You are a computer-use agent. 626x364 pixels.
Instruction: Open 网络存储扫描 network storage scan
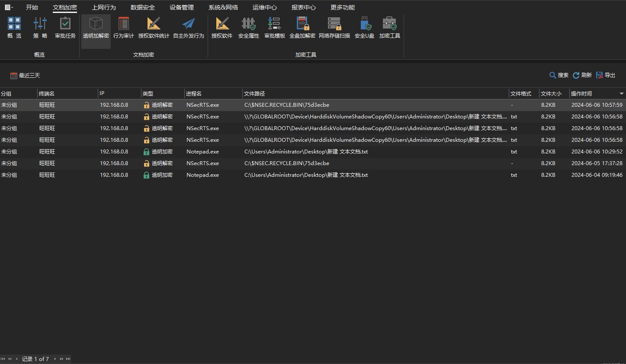pyautogui.click(x=334, y=28)
